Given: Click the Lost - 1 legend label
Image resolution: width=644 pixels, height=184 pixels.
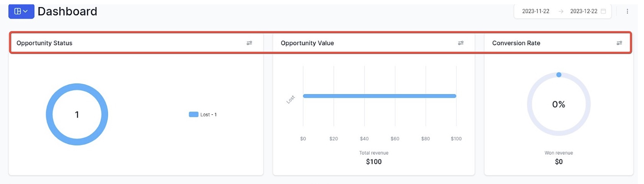Looking at the screenshot, I should click(208, 115).
